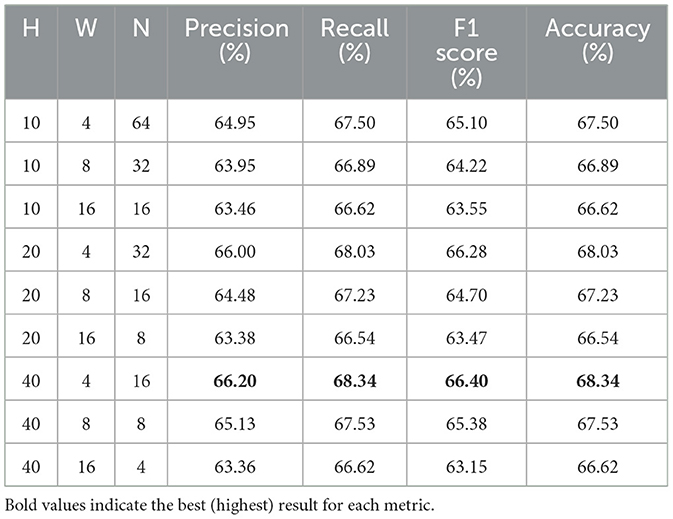Select the F1 score cell 64.22
Screen dimensions: 673x519
pyautogui.click(x=467, y=165)
